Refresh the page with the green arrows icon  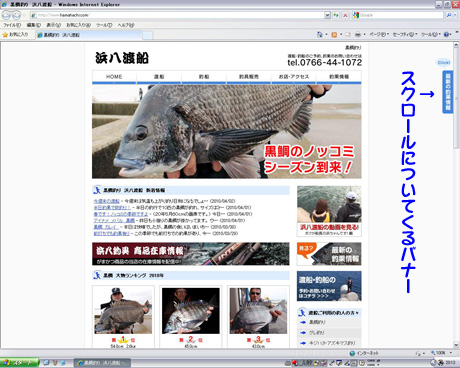click(x=336, y=15)
